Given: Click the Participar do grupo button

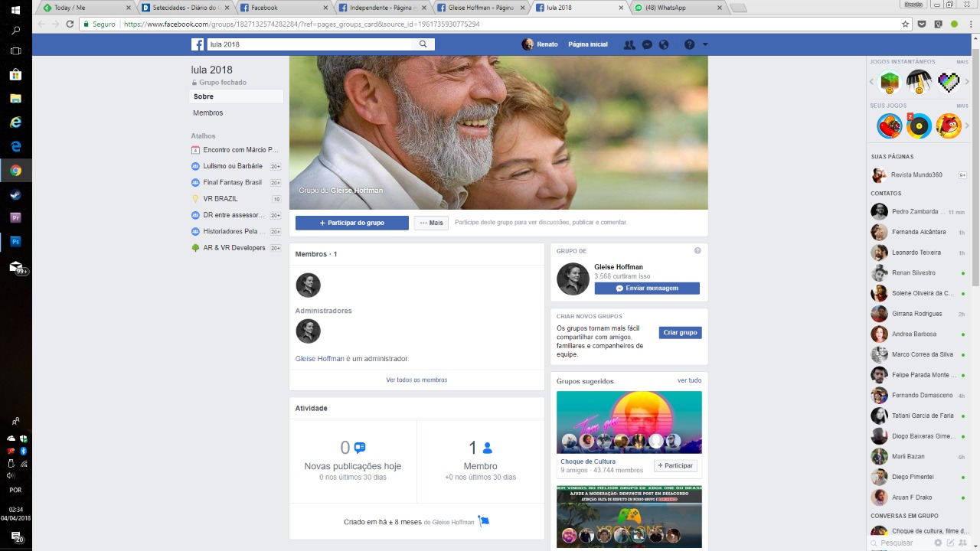Looking at the screenshot, I should pos(352,223).
